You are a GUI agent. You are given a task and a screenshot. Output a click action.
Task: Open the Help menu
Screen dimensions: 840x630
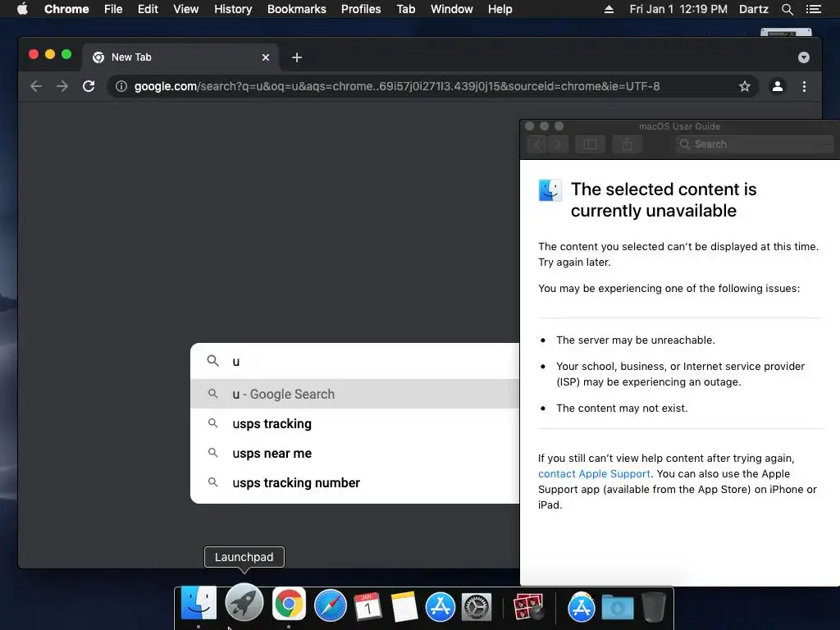pyautogui.click(x=500, y=9)
